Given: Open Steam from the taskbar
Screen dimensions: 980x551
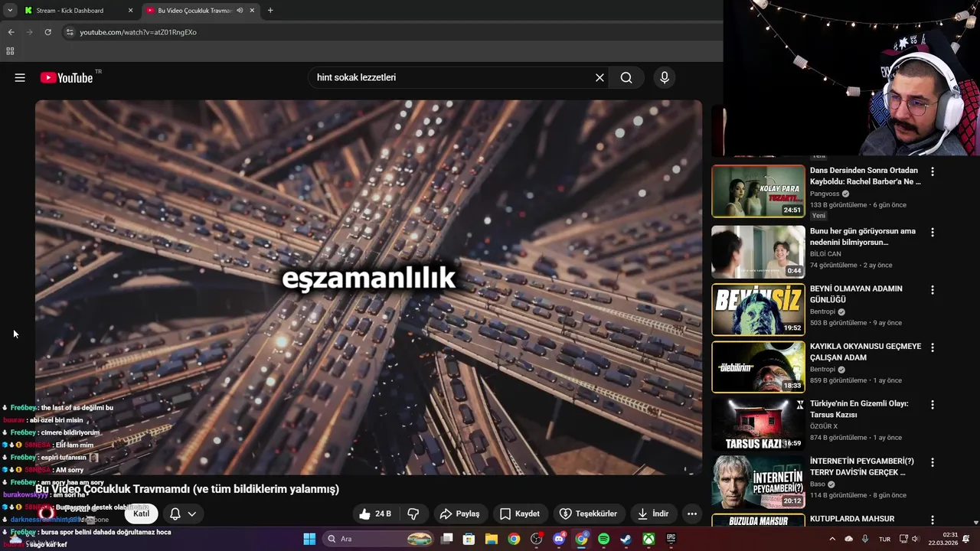Looking at the screenshot, I should pyautogui.click(x=626, y=539).
